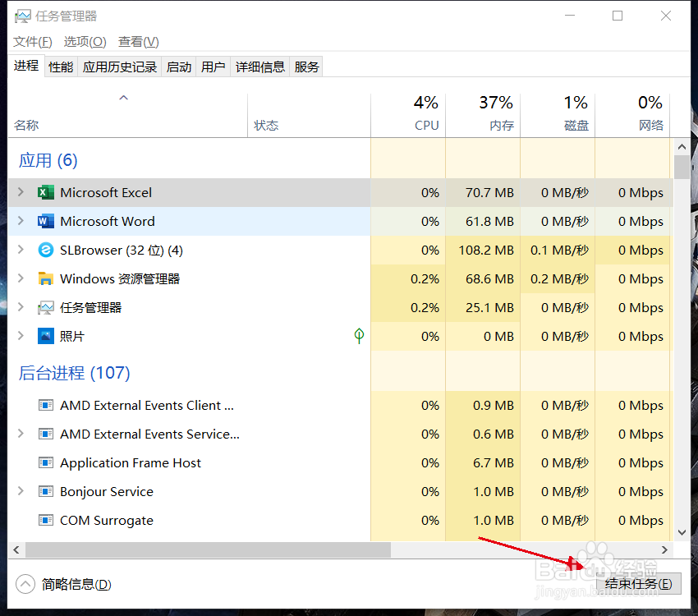Switch to the 性能 tab
698x616 pixels.
pos(61,67)
